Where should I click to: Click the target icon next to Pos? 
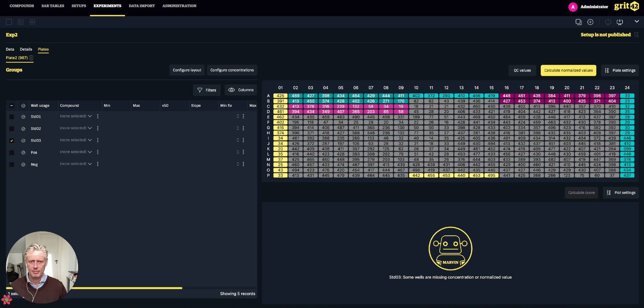point(23,152)
